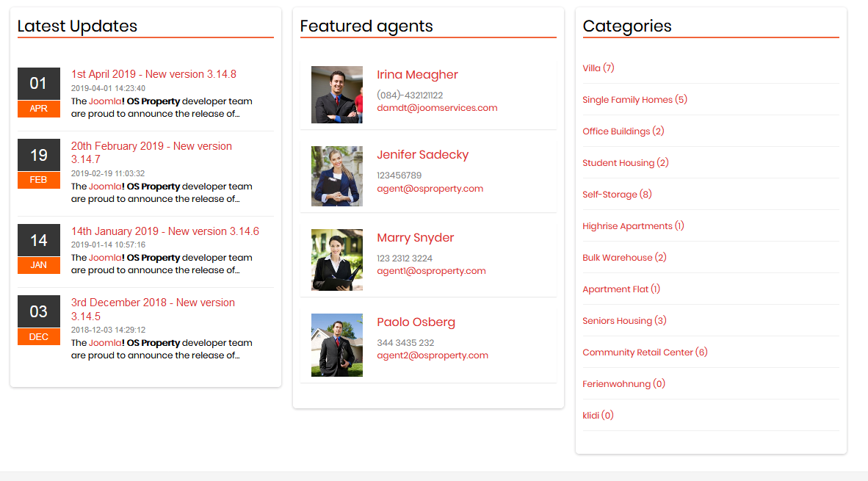Click the 19 FEB date badge
The height and width of the screenshot is (481, 868).
tap(38, 164)
